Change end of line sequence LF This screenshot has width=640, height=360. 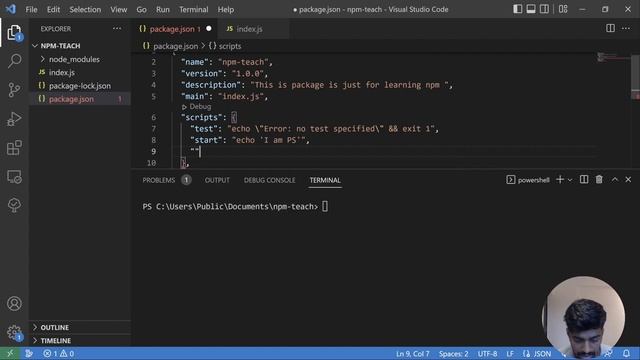(x=510, y=353)
